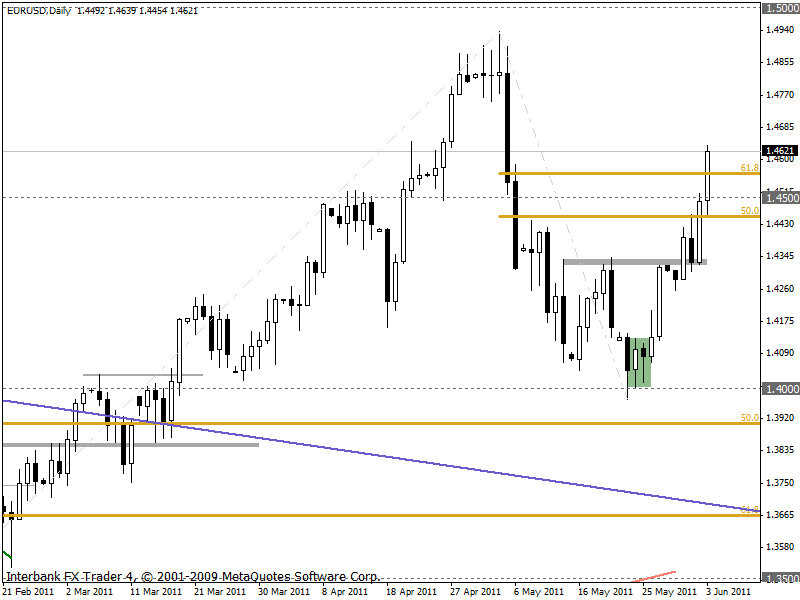Click the 50.0 Fibonacci label near 1.4430
Image resolution: width=800 pixels, height=600 pixels.
tap(749, 210)
